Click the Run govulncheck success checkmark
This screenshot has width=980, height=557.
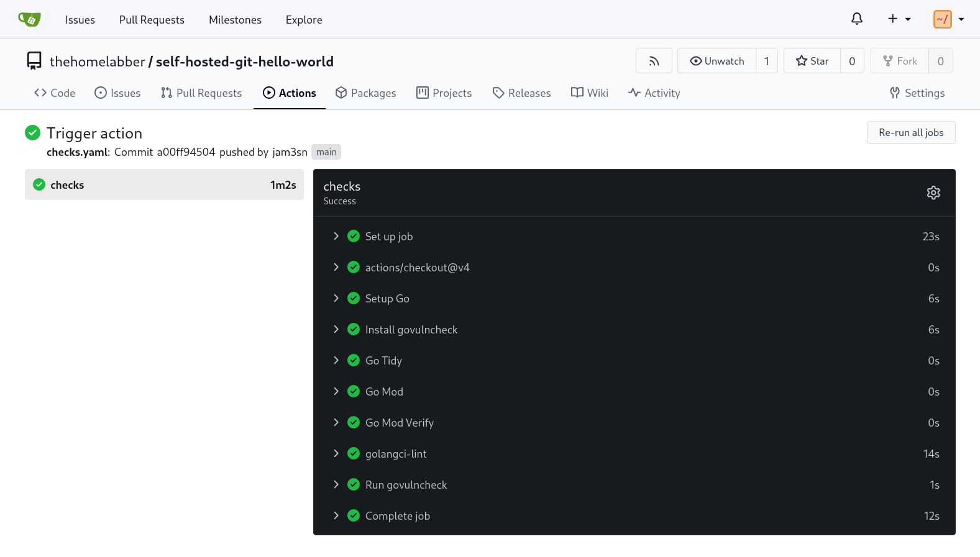354,484
